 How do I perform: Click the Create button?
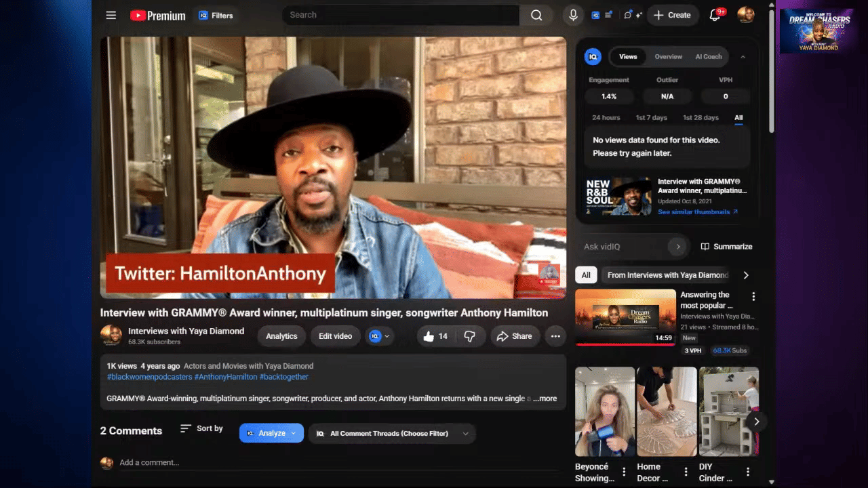tap(672, 15)
